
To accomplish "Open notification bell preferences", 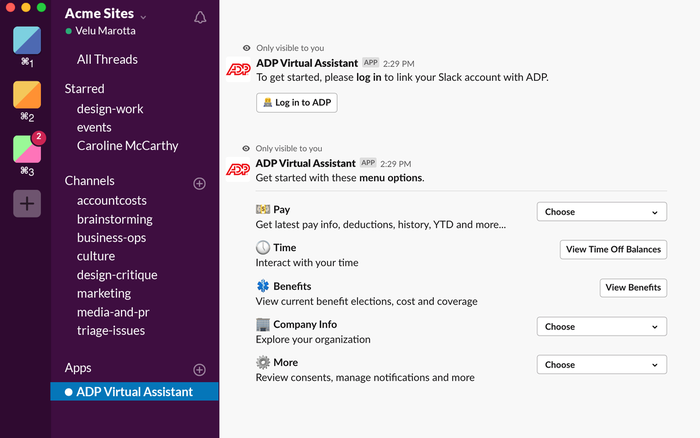I will tap(200, 17).
